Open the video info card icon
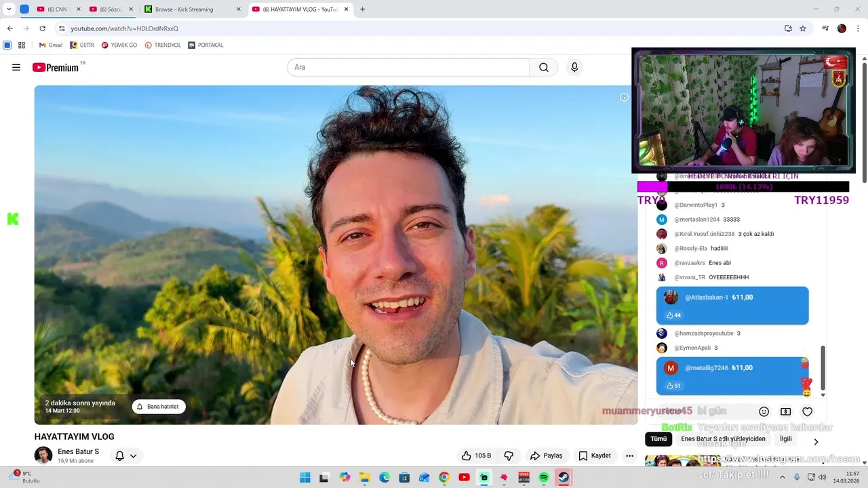The height and width of the screenshot is (488, 868). (624, 97)
